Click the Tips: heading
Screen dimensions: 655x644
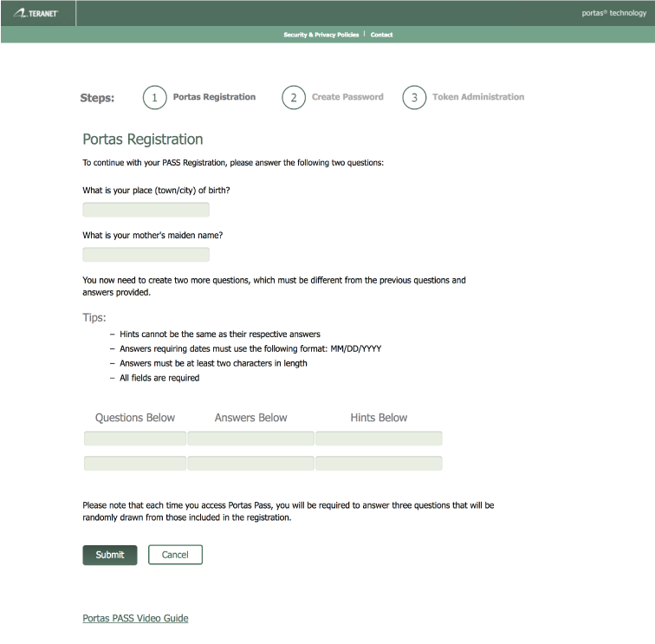point(94,317)
